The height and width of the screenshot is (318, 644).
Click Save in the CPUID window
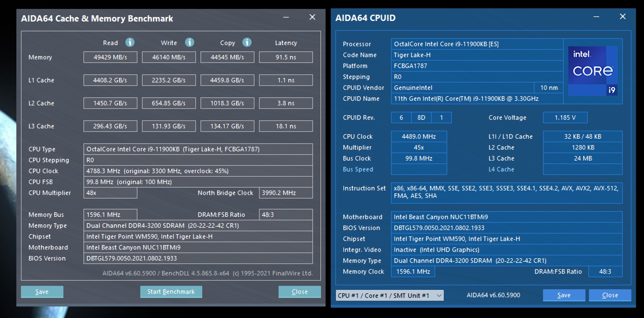point(564,295)
